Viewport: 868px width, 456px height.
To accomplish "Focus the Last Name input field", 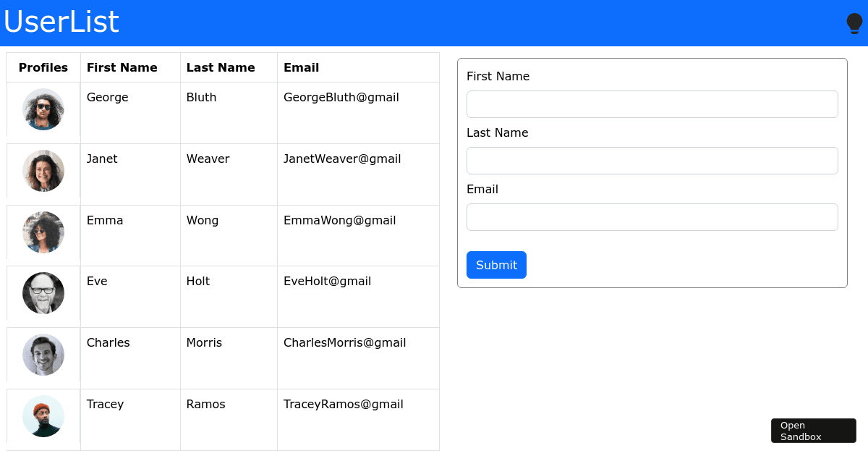I will pyautogui.click(x=652, y=161).
